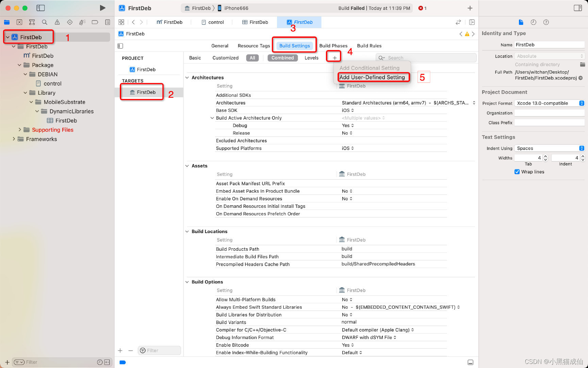This screenshot has height=368, width=588.
Task: Hide the project and targets list
Action: pyautogui.click(x=120, y=46)
